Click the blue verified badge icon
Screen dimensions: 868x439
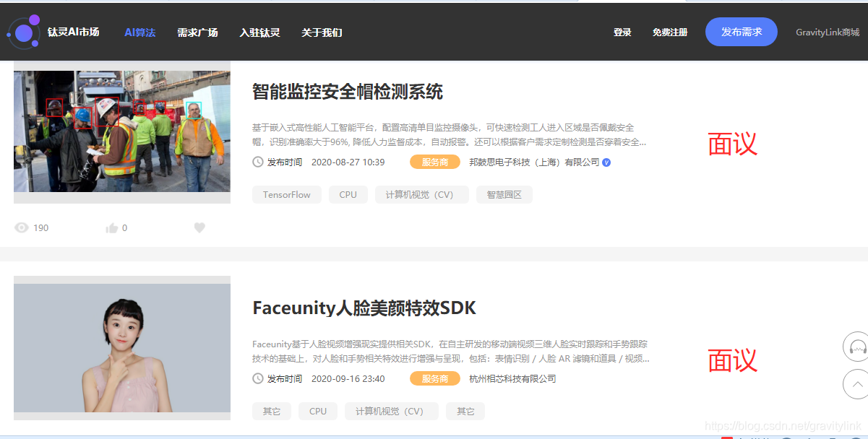[x=606, y=162]
